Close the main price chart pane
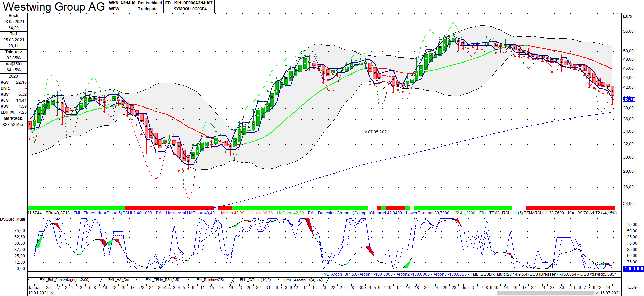 [619, 16]
